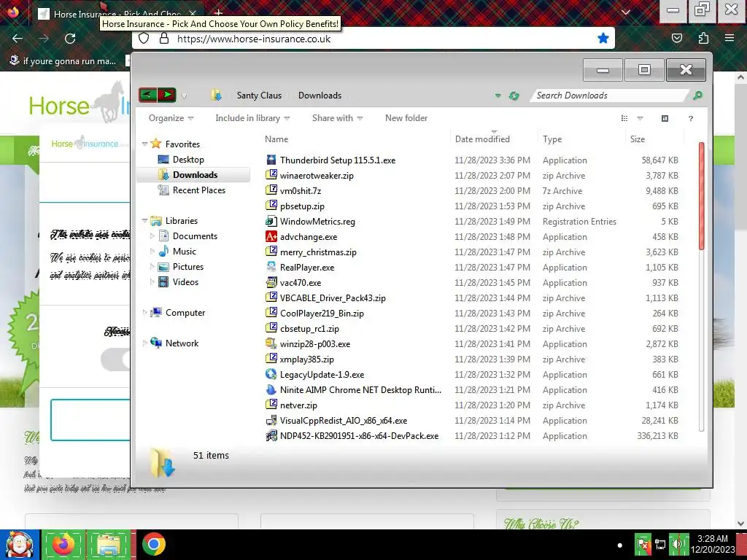Click Downloads breadcrumb segment
The width and height of the screenshot is (747, 560).
[320, 96]
